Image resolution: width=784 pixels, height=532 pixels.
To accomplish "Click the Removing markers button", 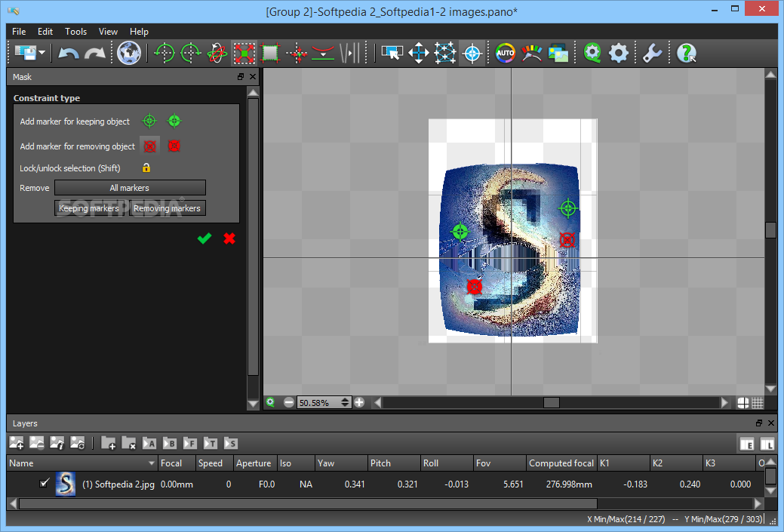I will coord(168,208).
